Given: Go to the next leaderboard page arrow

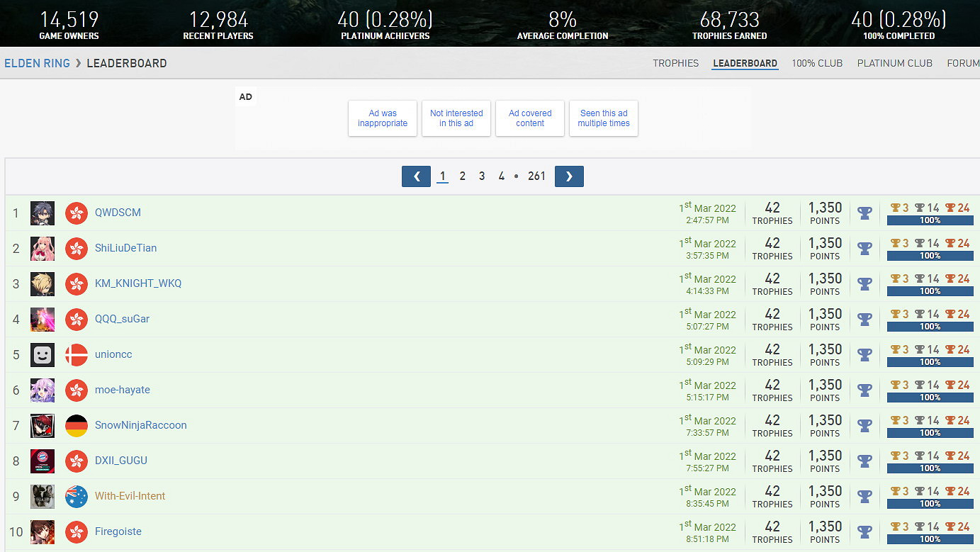Looking at the screenshot, I should pos(569,176).
